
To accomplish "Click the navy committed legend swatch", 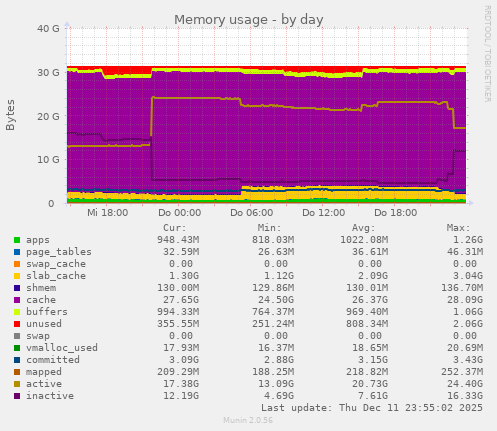I will 17,360.
